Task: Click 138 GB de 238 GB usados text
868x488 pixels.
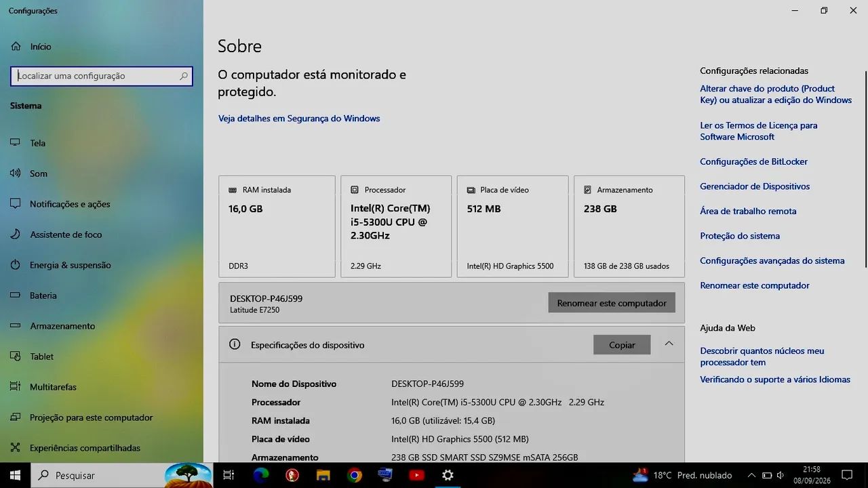Action: tap(627, 266)
